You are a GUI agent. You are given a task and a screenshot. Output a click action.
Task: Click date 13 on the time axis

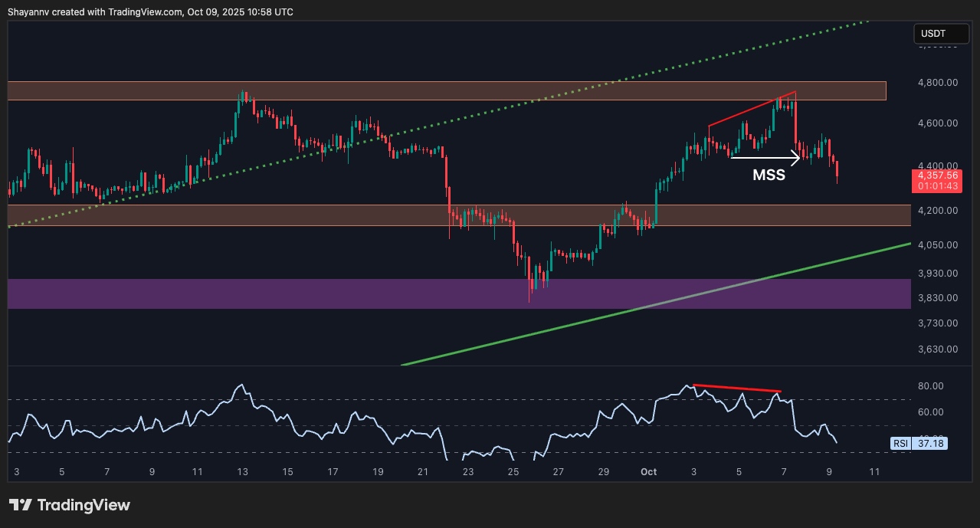(x=242, y=472)
